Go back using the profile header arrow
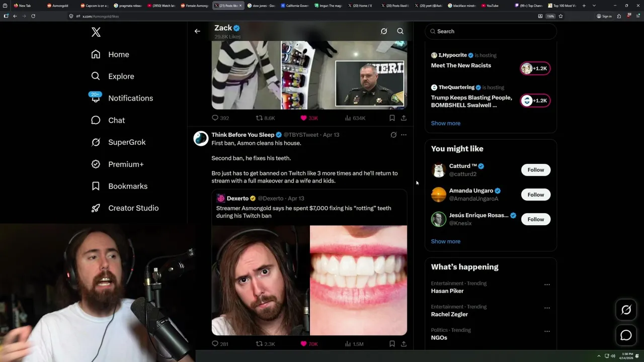This screenshot has height=362, width=644. 197,31
